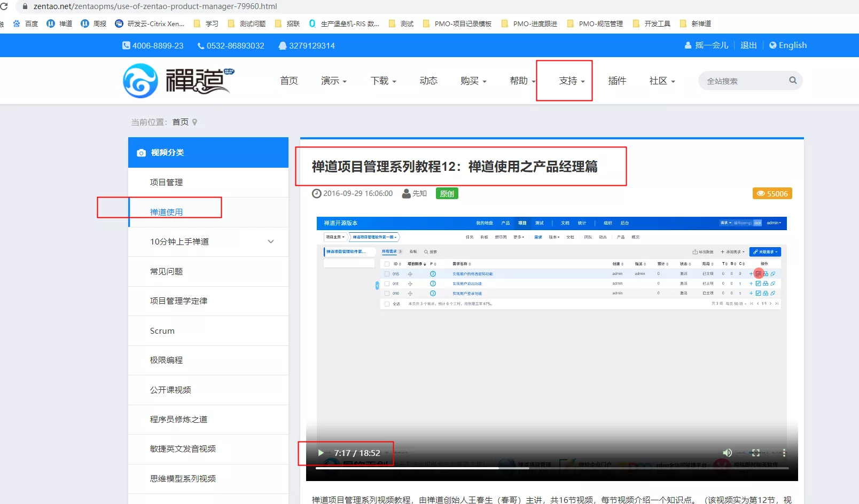Select the 程序员修炼之道 category
859x504 pixels.
pos(208,420)
